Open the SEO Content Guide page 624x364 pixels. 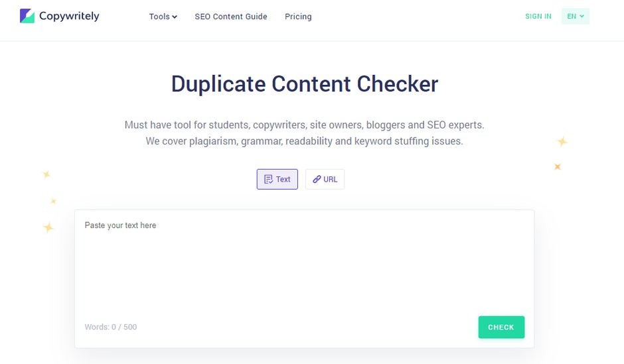coord(231,17)
